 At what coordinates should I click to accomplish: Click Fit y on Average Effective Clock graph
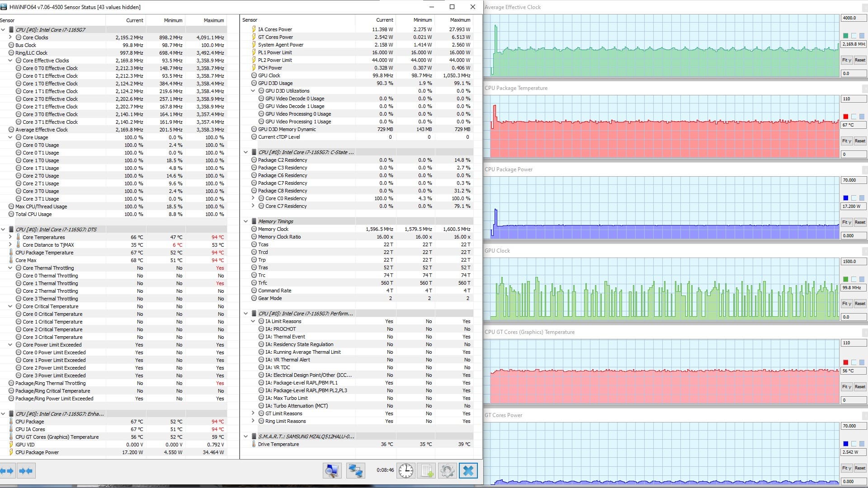click(x=846, y=60)
